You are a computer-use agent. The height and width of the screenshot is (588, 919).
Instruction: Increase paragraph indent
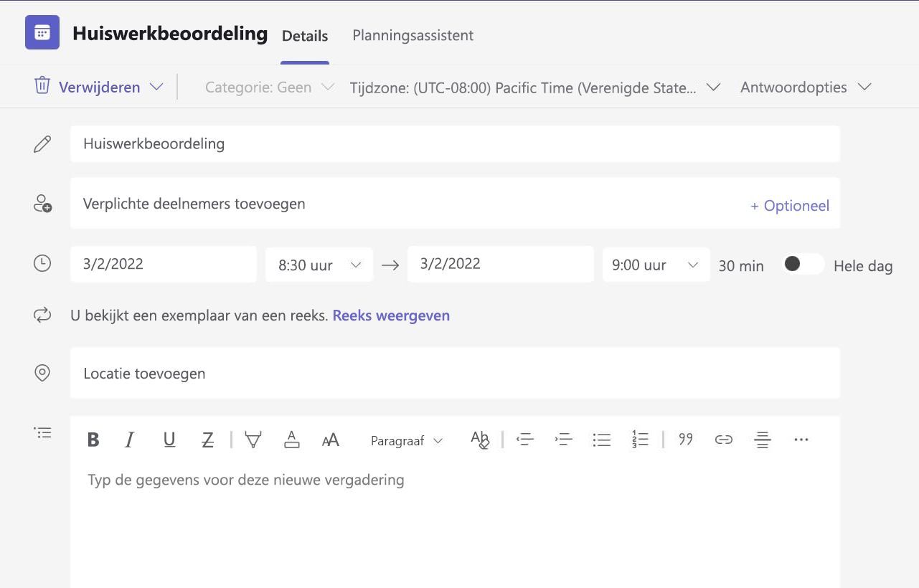563,440
